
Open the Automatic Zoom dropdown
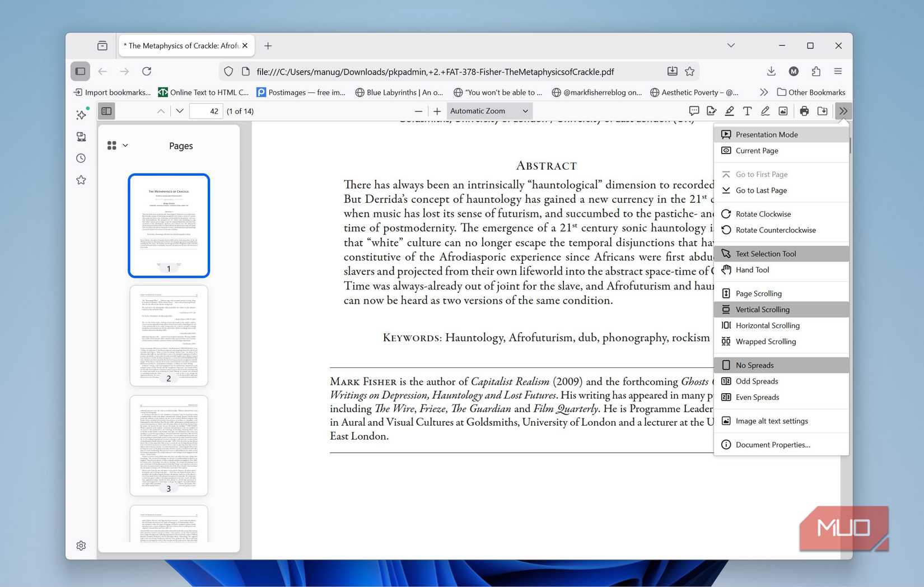(x=488, y=110)
